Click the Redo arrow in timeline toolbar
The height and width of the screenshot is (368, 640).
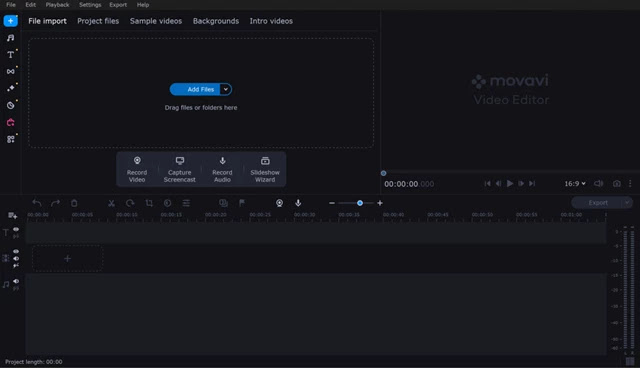[x=56, y=203]
